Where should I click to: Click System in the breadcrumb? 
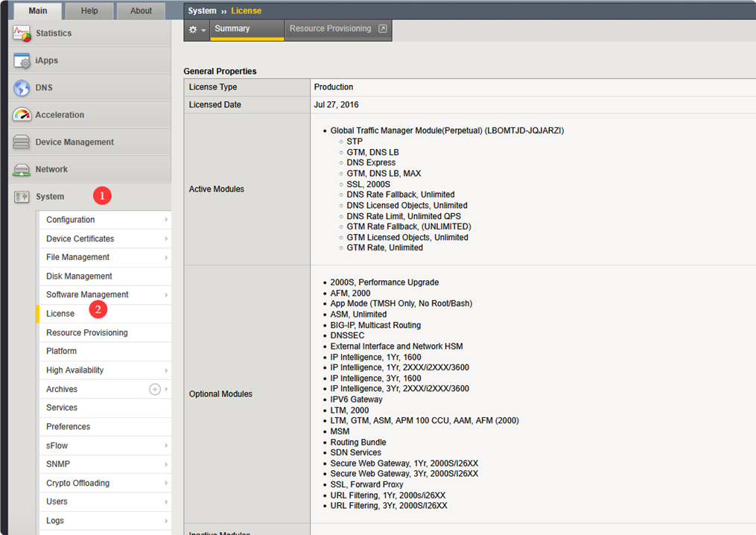[202, 10]
